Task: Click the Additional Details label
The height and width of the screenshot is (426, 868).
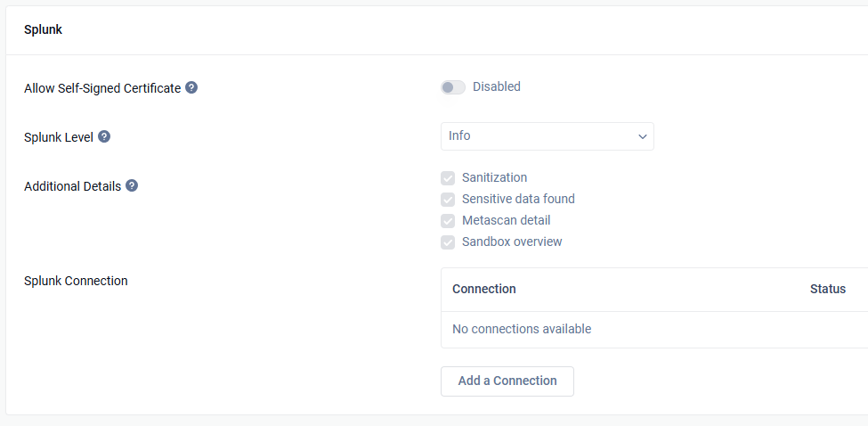Action: [72, 186]
